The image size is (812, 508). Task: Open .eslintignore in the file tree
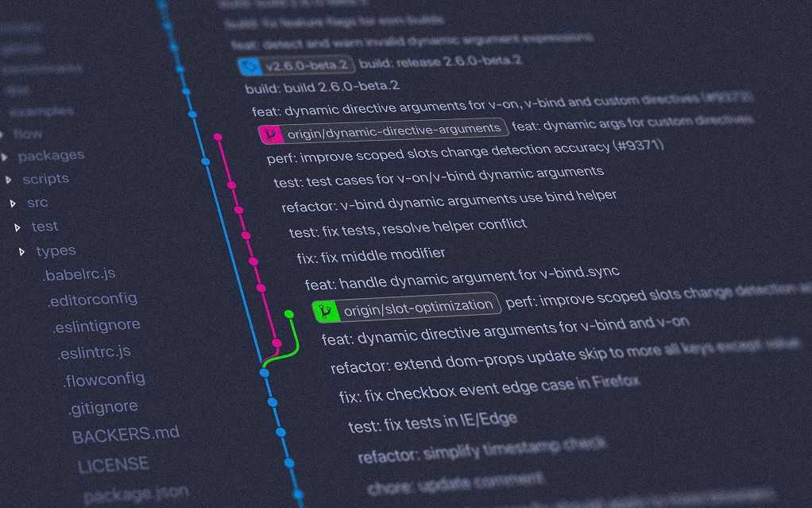96,326
